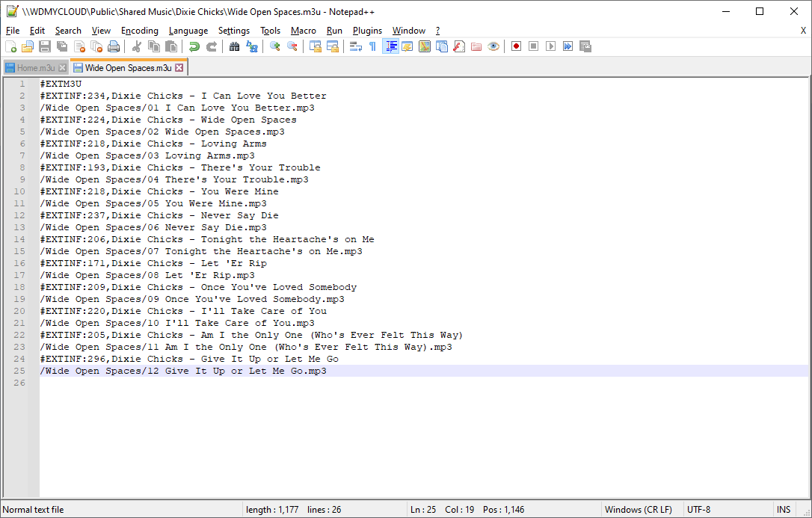This screenshot has width=812, height=518.
Task: Close the Wide Open Spaces.m3u tab
Action: [x=179, y=68]
